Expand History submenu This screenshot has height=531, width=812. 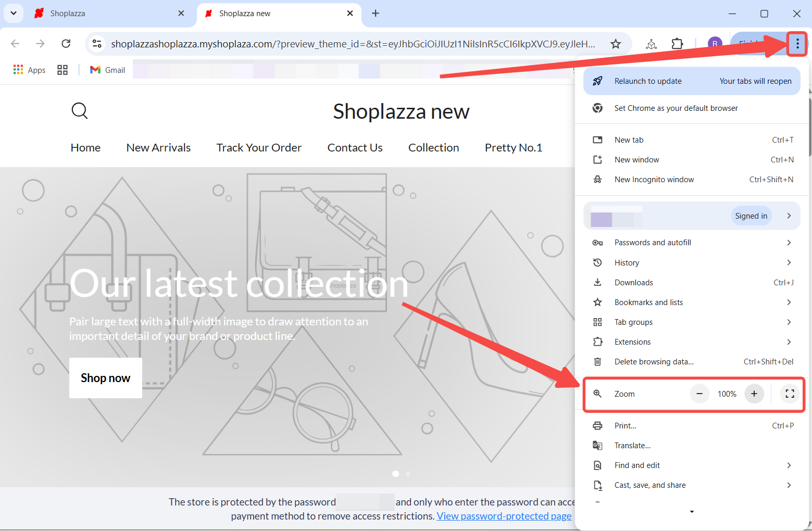click(692, 262)
